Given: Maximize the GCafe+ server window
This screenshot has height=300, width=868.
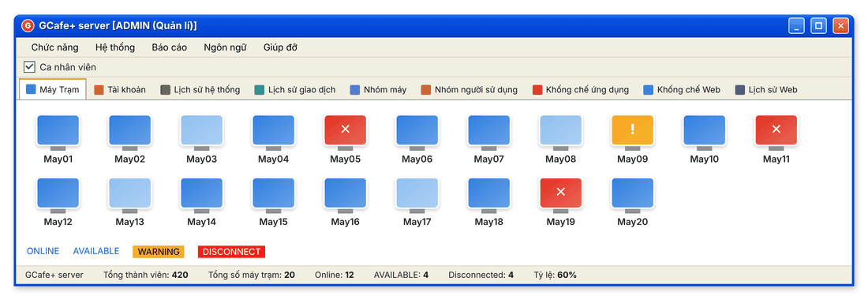Looking at the screenshot, I should (x=819, y=26).
